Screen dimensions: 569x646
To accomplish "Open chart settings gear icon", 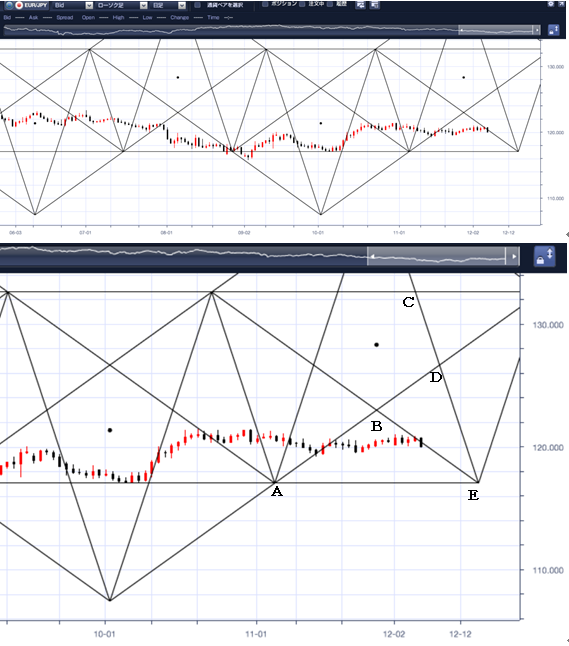I will point(551,3).
